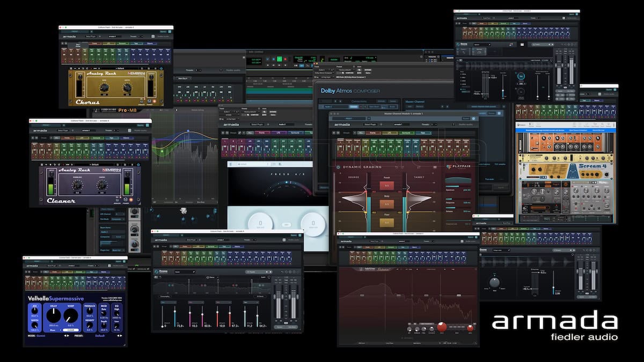Click the blue band node on Pro-MB's curve
Image resolution: width=644 pixels, height=362 pixels.
tap(188, 131)
